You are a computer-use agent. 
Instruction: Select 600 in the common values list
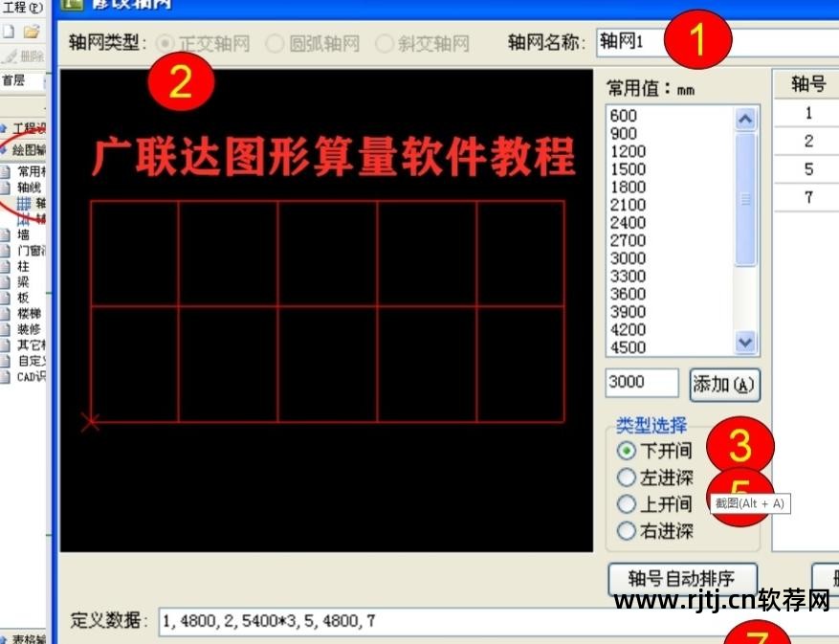(624, 116)
